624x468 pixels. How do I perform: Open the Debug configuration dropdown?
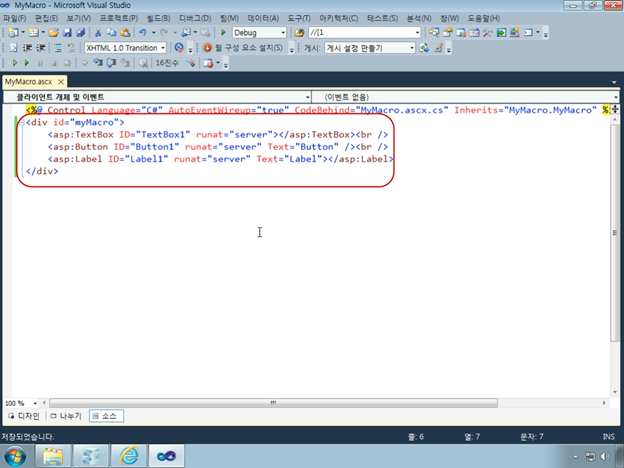(x=259, y=33)
